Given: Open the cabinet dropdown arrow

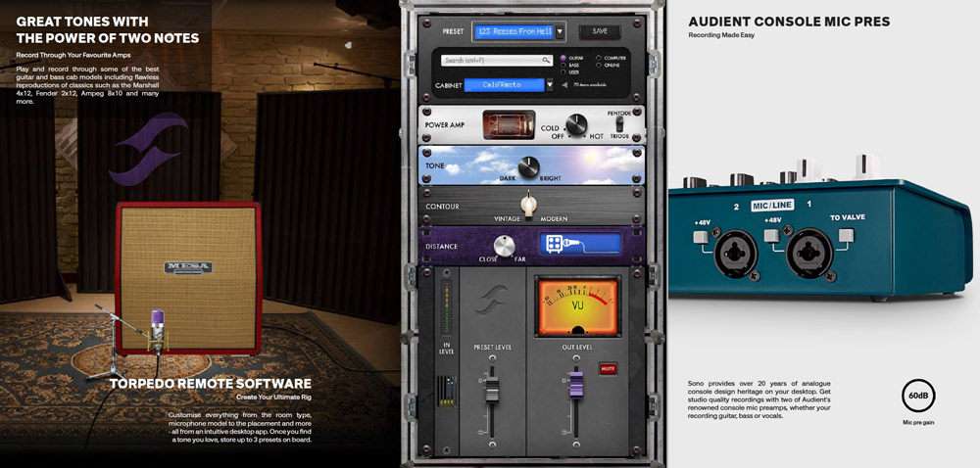Looking at the screenshot, I should pyautogui.click(x=550, y=85).
